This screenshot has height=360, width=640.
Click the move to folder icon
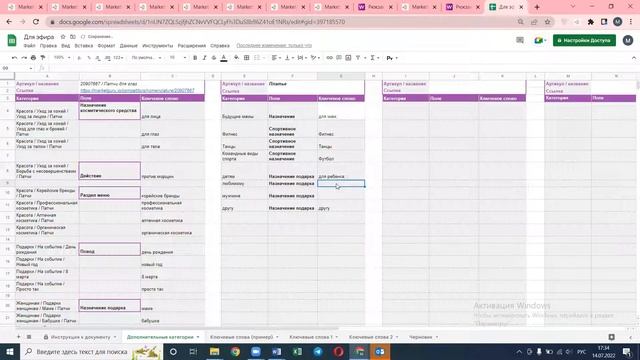73,37
